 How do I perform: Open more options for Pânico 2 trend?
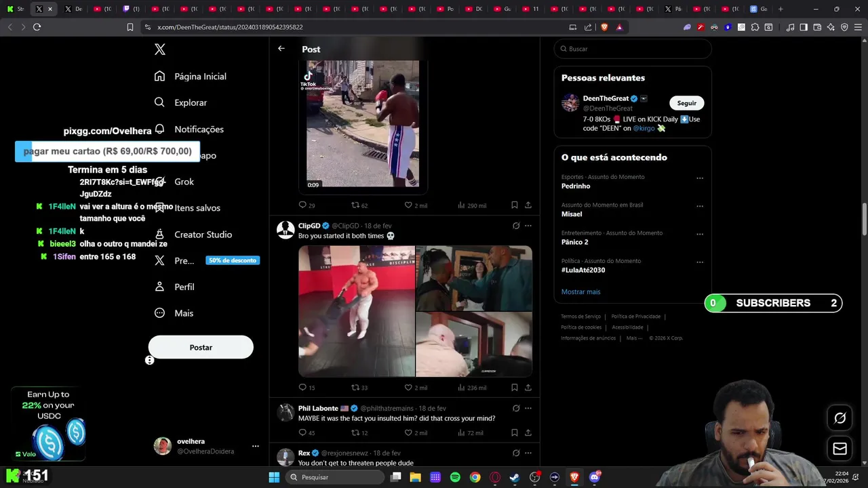point(700,235)
